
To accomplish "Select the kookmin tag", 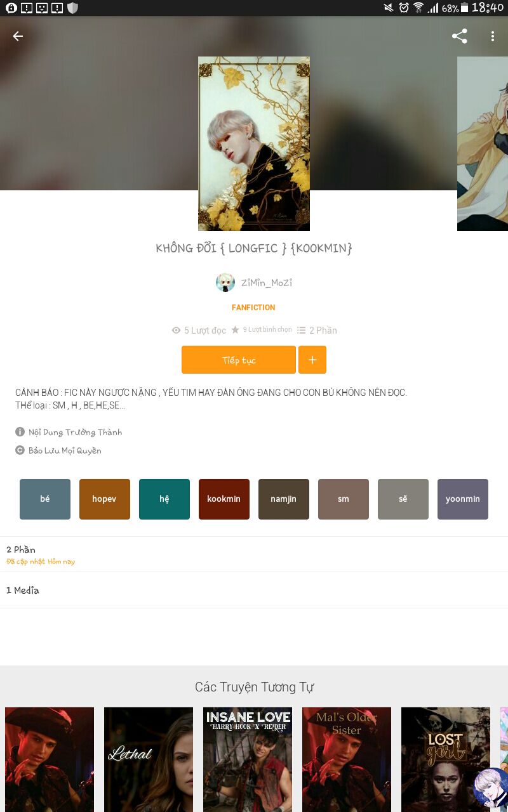I will [224, 499].
